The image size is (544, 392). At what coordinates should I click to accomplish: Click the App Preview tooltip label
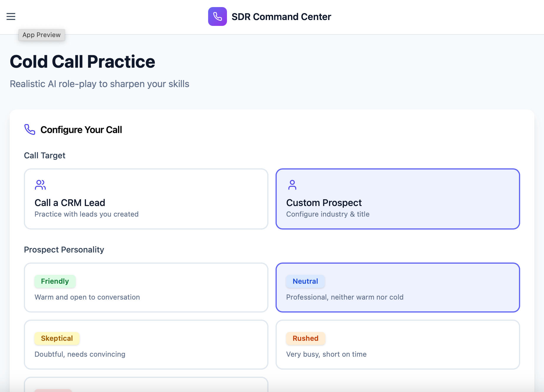[x=42, y=35]
